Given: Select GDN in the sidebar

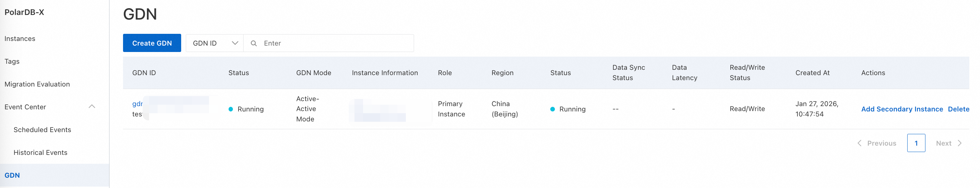Looking at the screenshot, I should 12,176.
